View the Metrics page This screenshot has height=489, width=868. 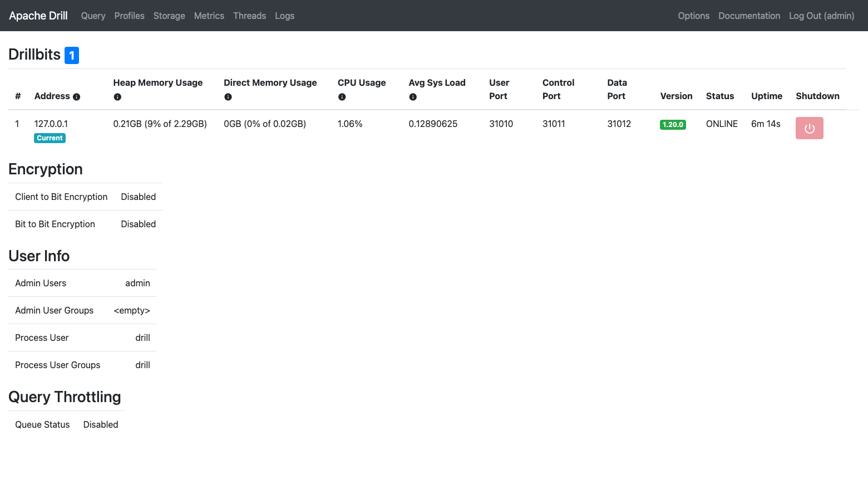pos(209,16)
